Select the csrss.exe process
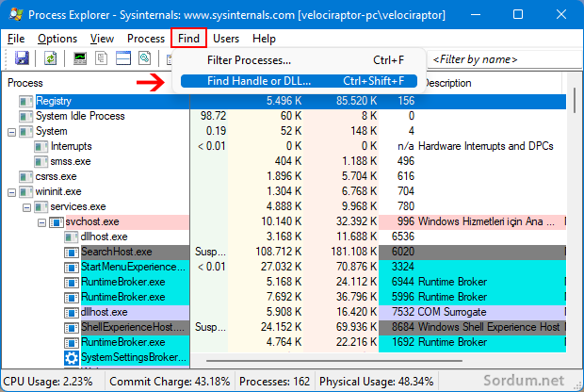This screenshot has width=584, height=392. pyautogui.click(x=56, y=176)
